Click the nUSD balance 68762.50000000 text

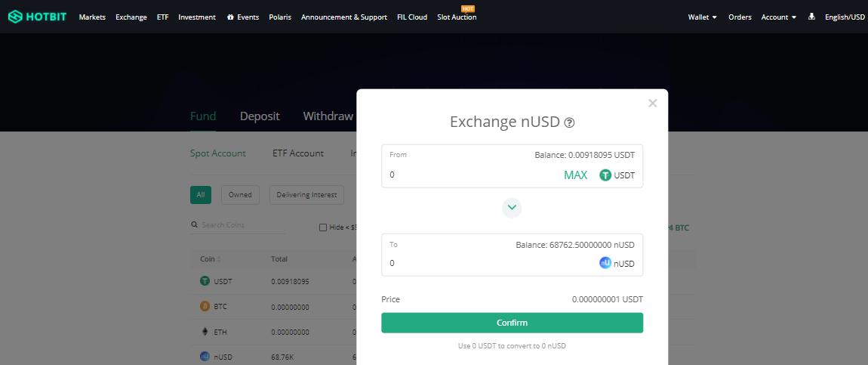coord(575,245)
